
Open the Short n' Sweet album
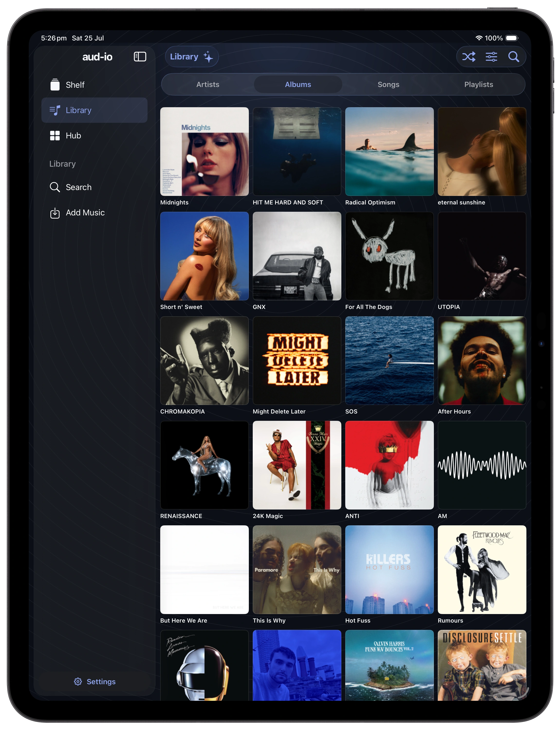tap(204, 256)
